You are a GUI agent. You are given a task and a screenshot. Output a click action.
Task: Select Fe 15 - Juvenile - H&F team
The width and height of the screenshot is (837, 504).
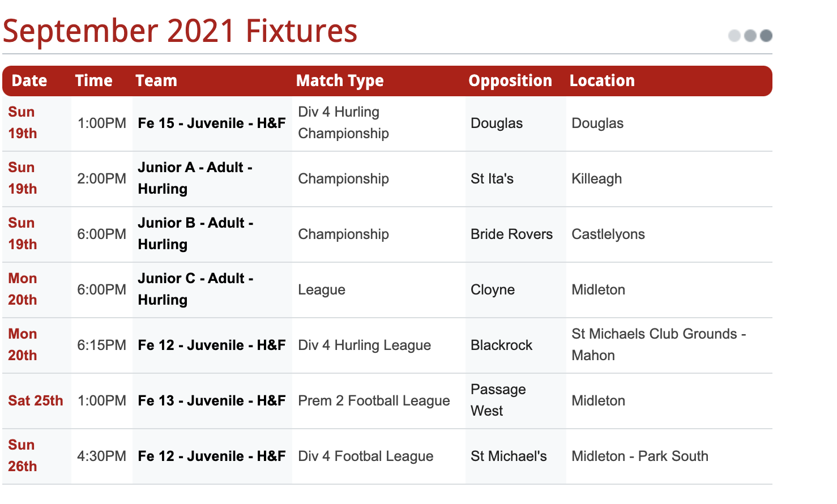212,123
